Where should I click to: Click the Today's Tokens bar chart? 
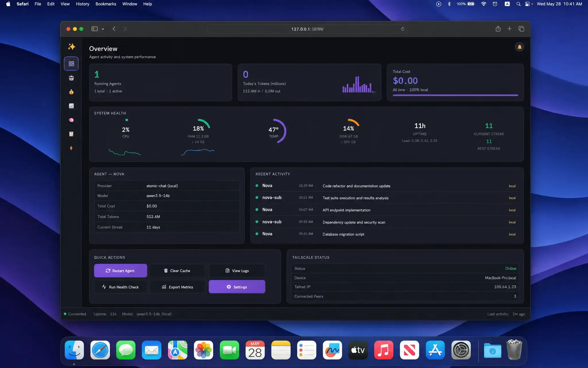click(359, 84)
